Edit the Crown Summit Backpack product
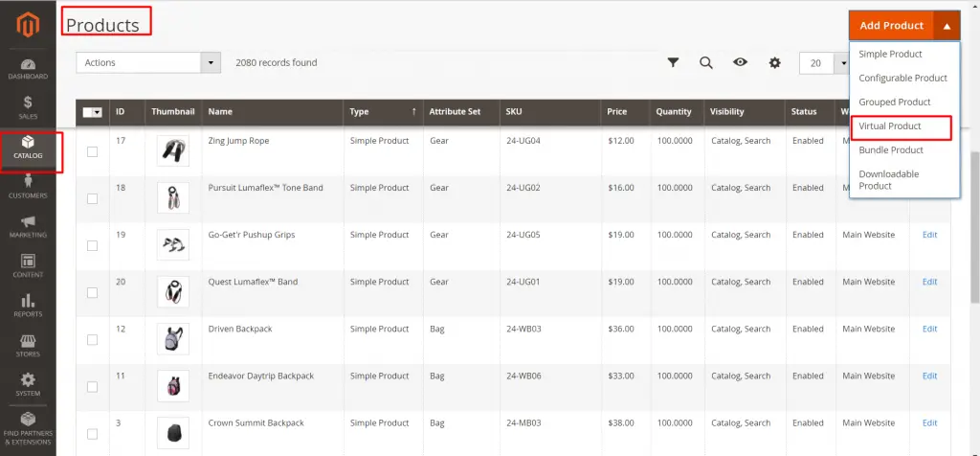The height and width of the screenshot is (456, 980). [930, 422]
